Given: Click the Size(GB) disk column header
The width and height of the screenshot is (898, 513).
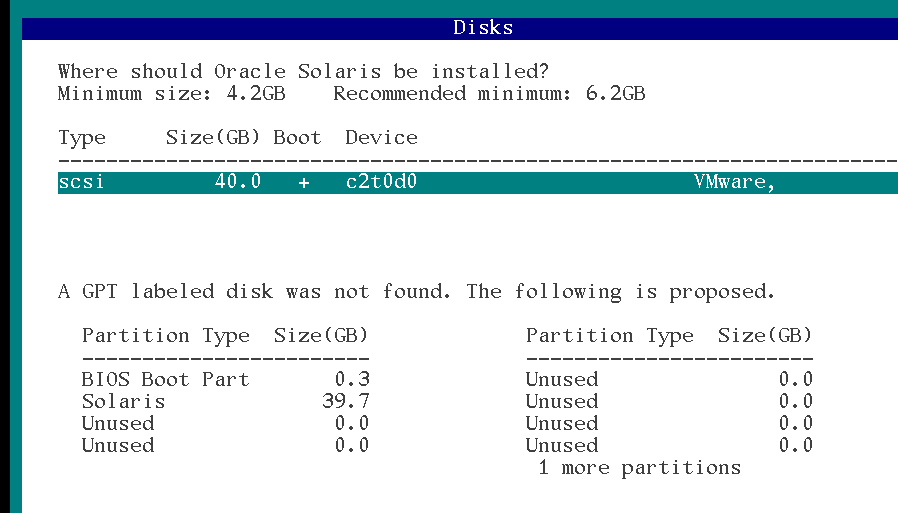Looking at the screenshot, I should (x=212, y=137).
